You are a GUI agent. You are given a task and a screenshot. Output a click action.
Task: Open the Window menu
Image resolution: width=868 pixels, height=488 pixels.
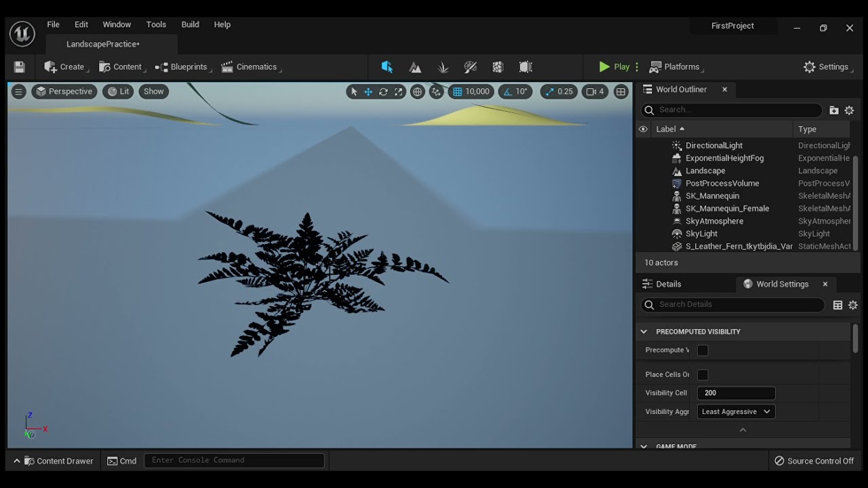[117, 24]
